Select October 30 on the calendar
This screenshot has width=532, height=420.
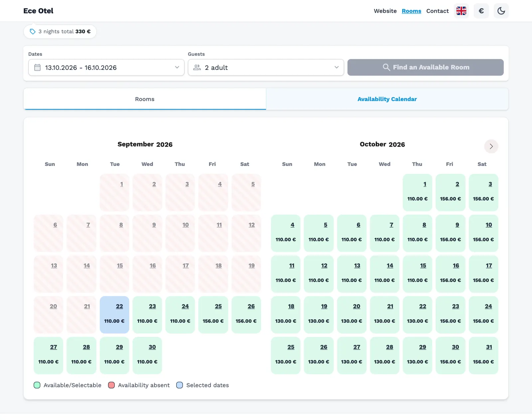(451, 355)
